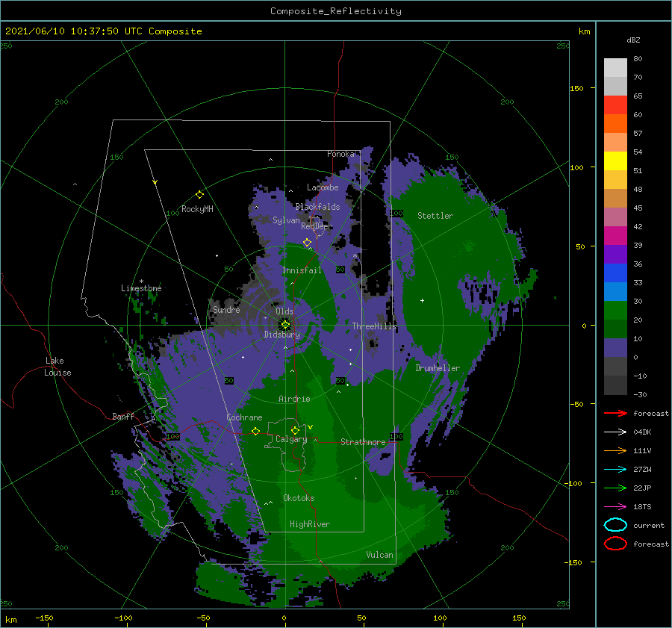This screenshot has width=672, height=628.
Task: Click the Olds label
Action: coord(284,311)
